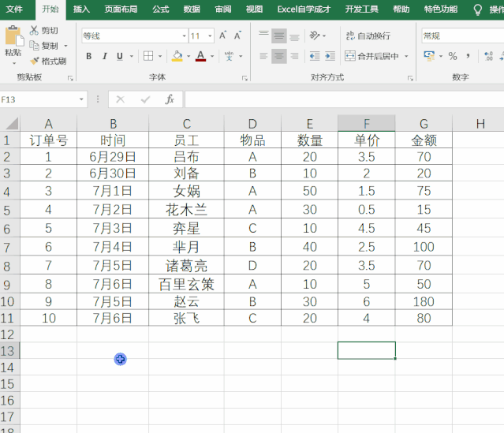Expand the number format dropdown showing 常规
Image resolution: width=504 pixels, height=433 pixels.
(461, 36)
